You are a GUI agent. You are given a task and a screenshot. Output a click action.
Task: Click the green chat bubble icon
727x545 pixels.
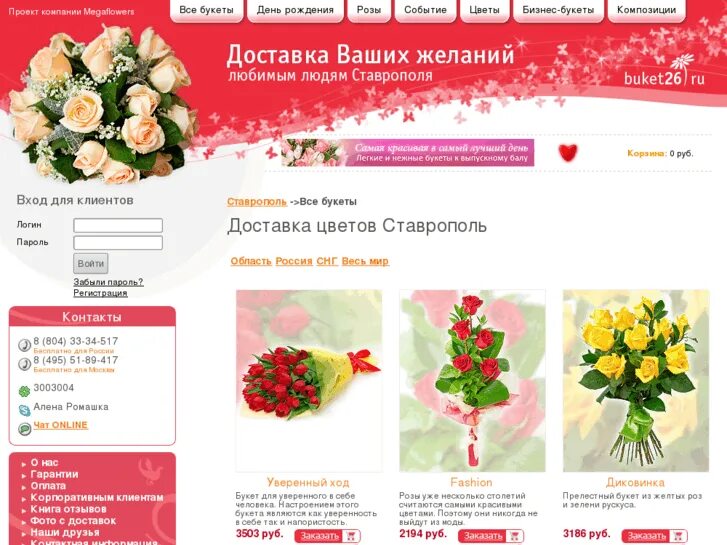24,429
